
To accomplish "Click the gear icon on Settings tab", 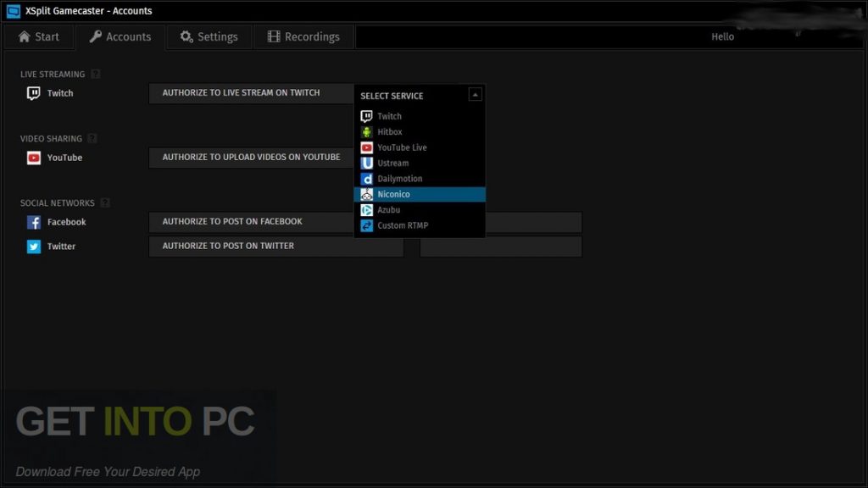I will pyautogui.click(x=186, y=36).
